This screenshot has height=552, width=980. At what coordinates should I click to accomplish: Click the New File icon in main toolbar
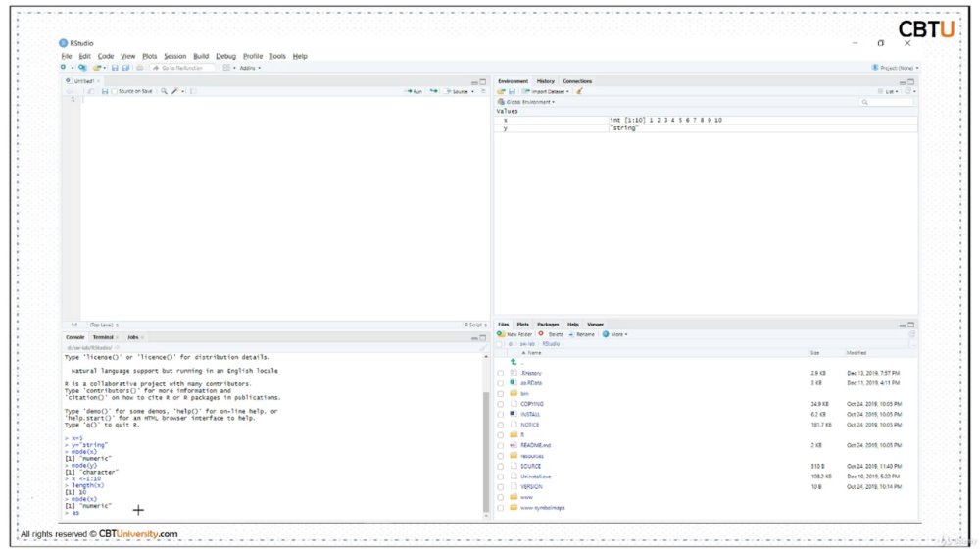pyautogui.click(x=63, y=68)
